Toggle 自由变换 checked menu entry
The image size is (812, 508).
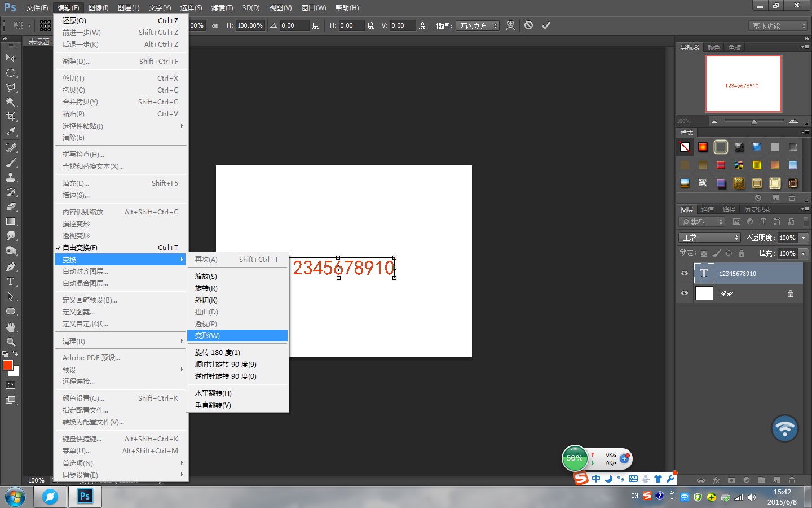click(121, 247)
